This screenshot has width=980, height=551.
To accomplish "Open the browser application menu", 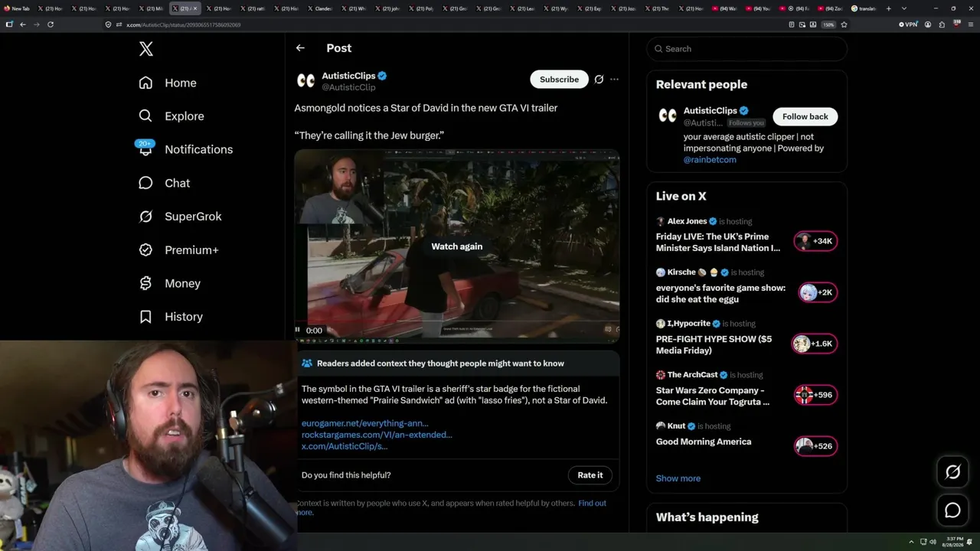I will [x=969, y=24].
